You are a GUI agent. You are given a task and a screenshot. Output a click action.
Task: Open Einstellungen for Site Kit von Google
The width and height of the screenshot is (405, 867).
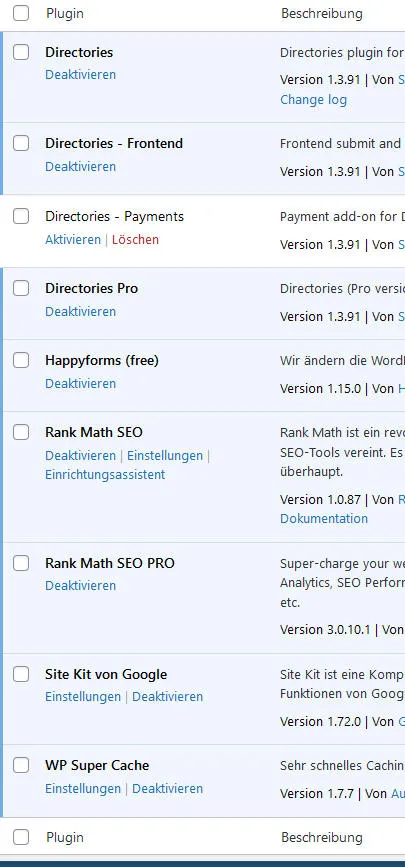pos(83,697)
